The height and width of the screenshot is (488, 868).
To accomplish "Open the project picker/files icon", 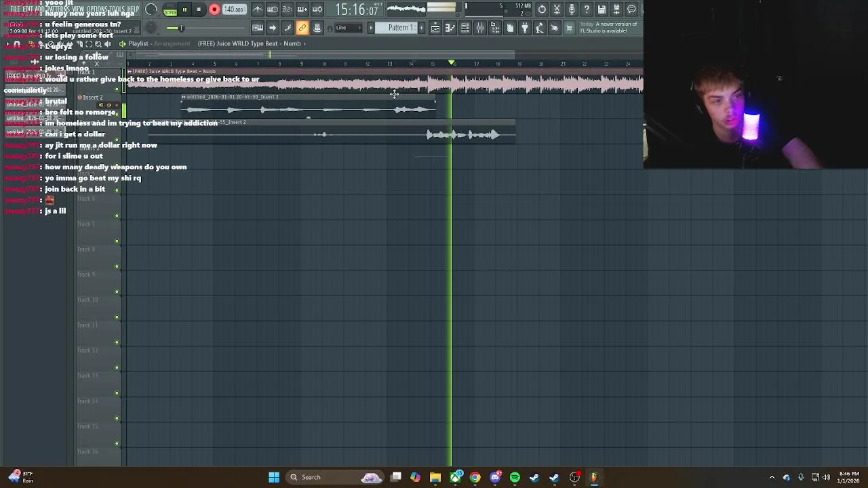I will (510, 28).
